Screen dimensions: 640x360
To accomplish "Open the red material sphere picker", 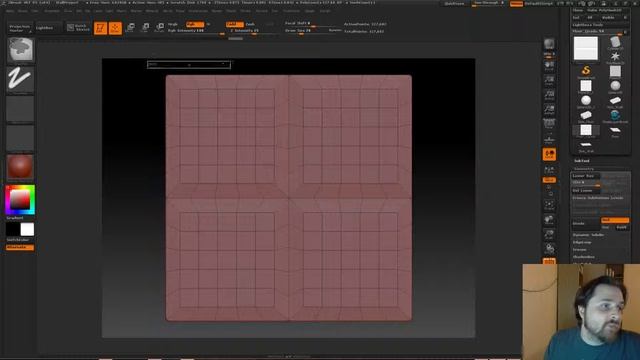I will click(20, 167).
